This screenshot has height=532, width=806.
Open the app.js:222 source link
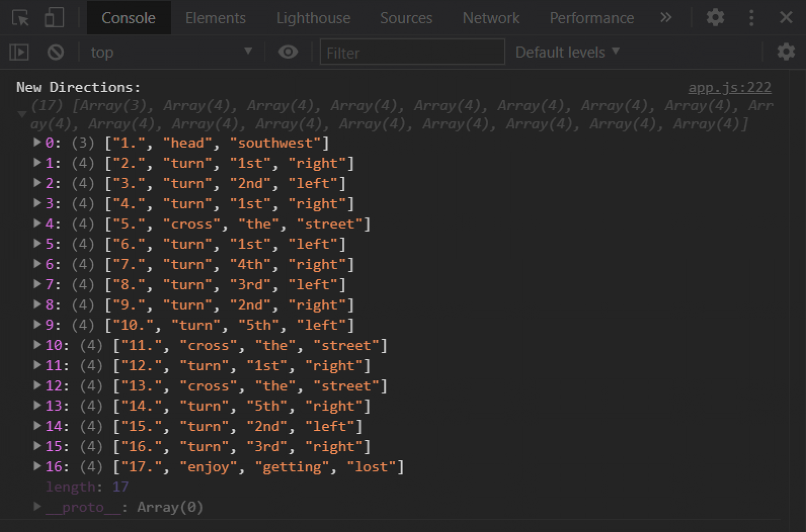tap(729, 88)
